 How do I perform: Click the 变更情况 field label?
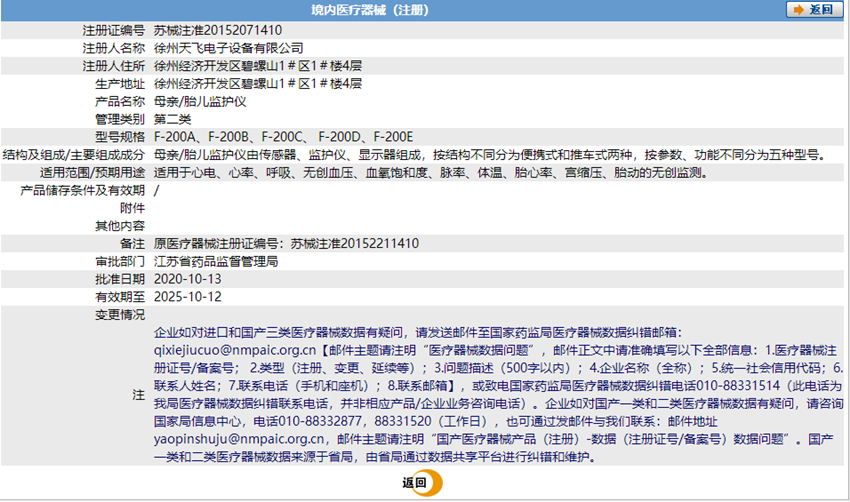tap(120, 315)
